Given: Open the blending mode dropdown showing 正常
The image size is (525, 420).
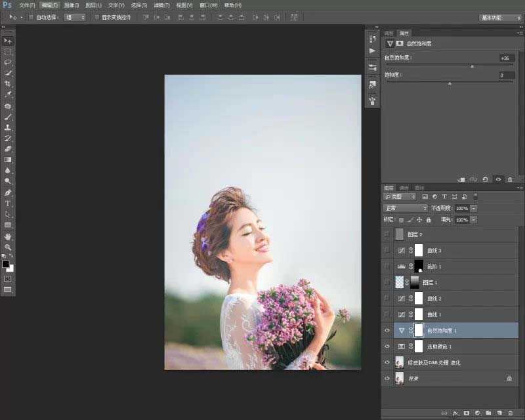Looking at the screenshot, I should pyautogui.click(x=405, y=208).
